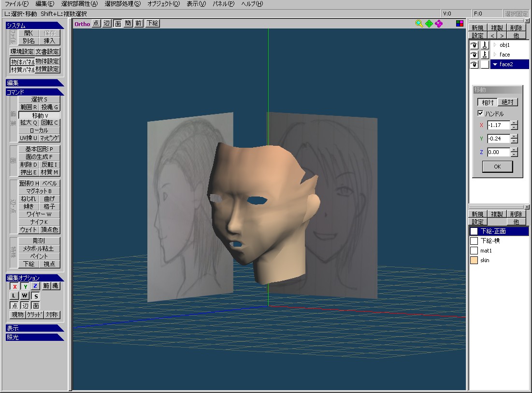532x393 pixels.
Task: Choose the 拡大 Q scale command
Action: 29,123
